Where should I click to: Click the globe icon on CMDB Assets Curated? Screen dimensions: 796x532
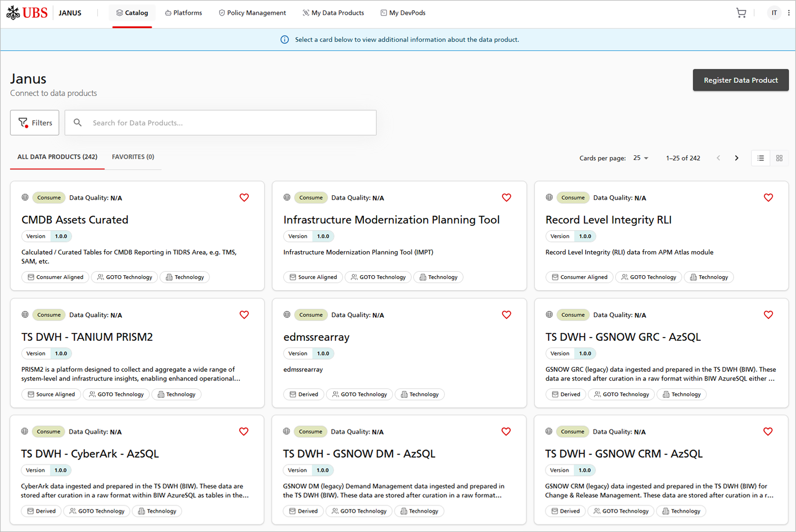click(25, 197)
